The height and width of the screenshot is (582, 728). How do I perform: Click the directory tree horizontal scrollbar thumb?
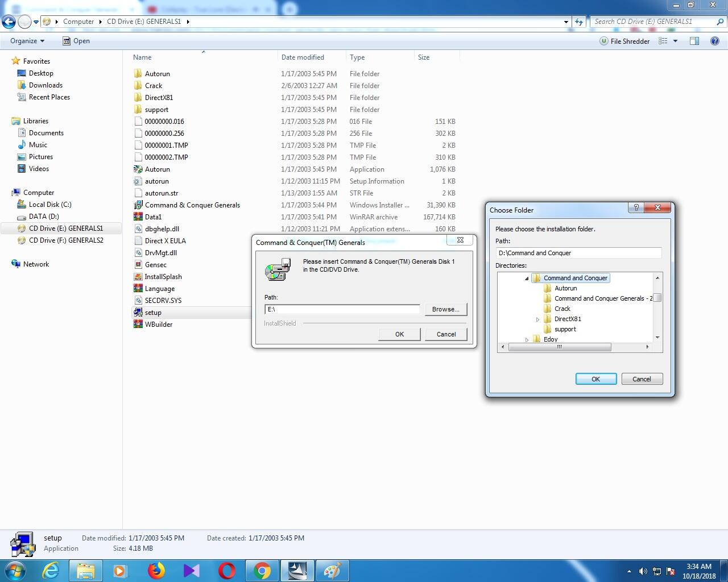560,347
